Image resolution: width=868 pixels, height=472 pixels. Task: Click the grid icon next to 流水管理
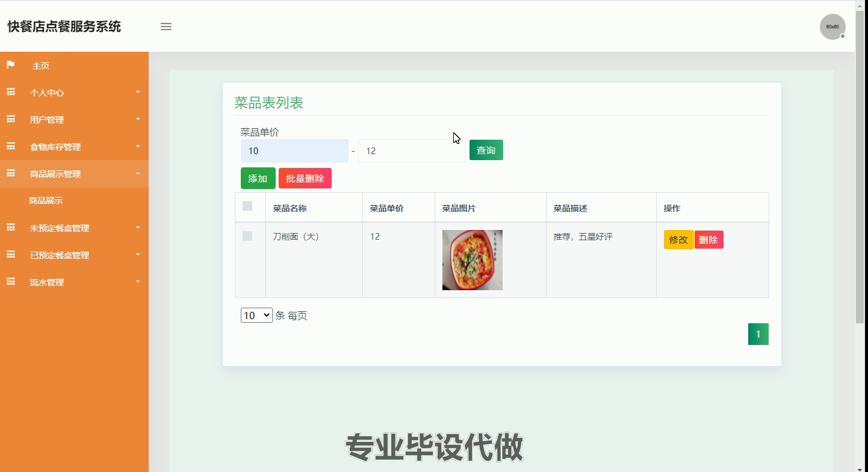pos(11,282)
